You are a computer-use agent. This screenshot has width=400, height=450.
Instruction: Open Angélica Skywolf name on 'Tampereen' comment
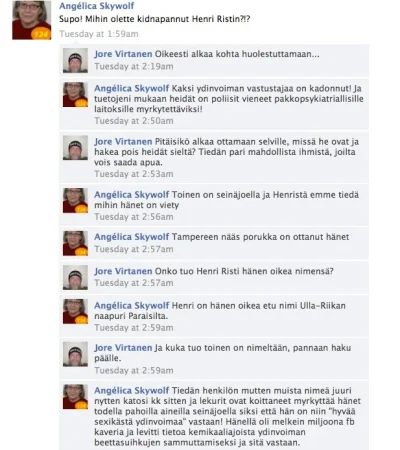132,237
